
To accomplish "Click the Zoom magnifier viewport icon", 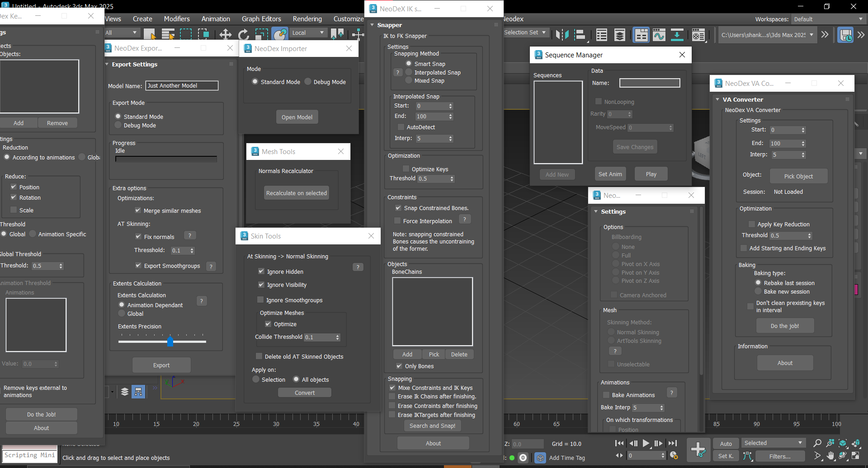I will coord(817,443).
